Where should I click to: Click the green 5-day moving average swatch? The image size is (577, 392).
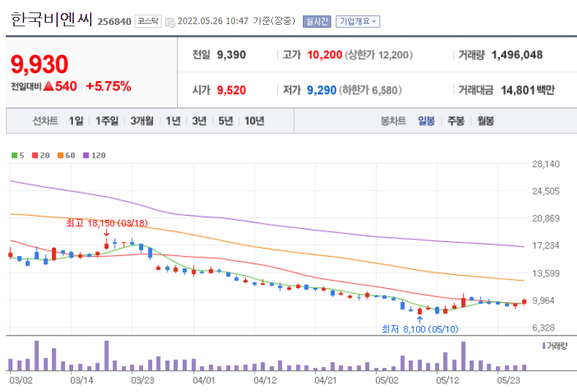15,155
